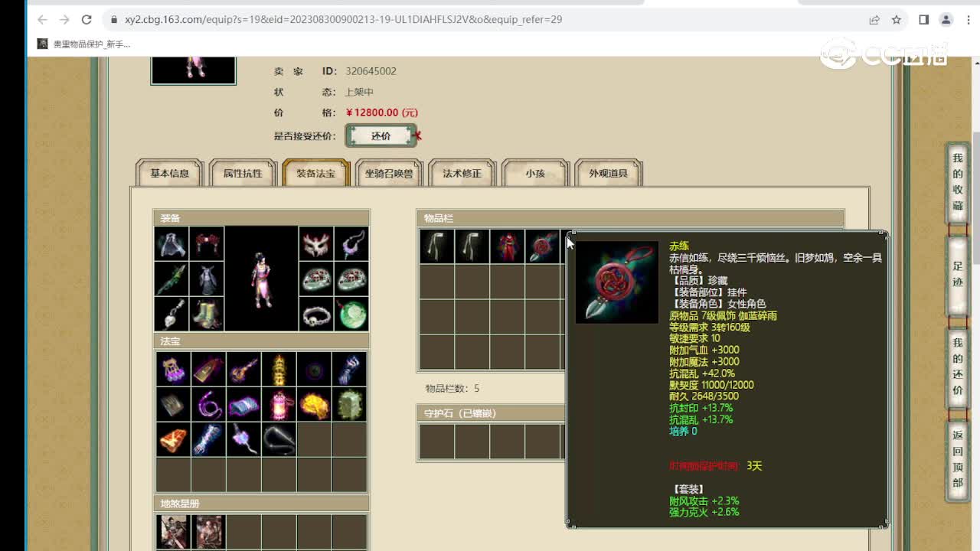
Task: Select the red headdress equipment icon
Action: 207,244
